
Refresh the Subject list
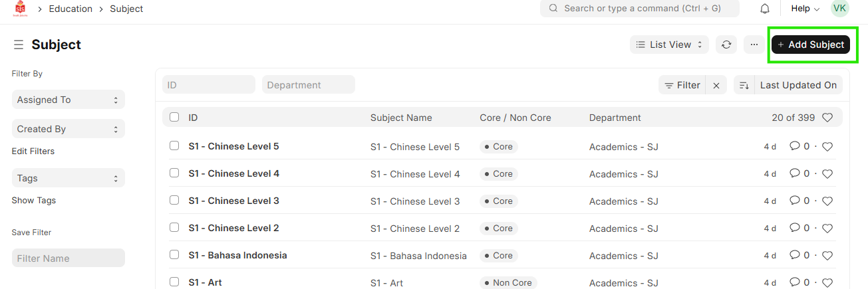[726, 45]
